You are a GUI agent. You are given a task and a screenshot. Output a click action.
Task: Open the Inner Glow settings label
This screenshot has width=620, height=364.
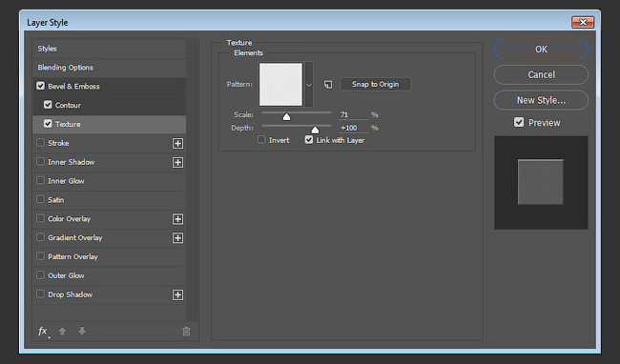point(66,181)
